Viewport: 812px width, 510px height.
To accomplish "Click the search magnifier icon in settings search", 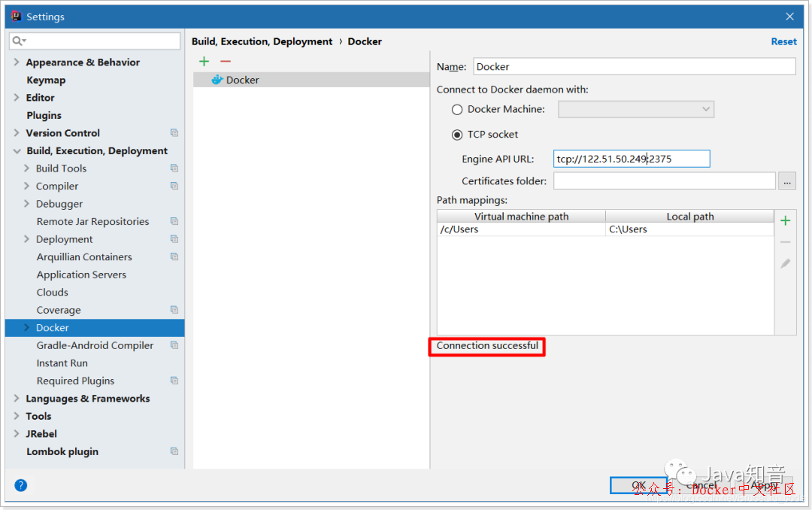I will (x=19, y=41).
